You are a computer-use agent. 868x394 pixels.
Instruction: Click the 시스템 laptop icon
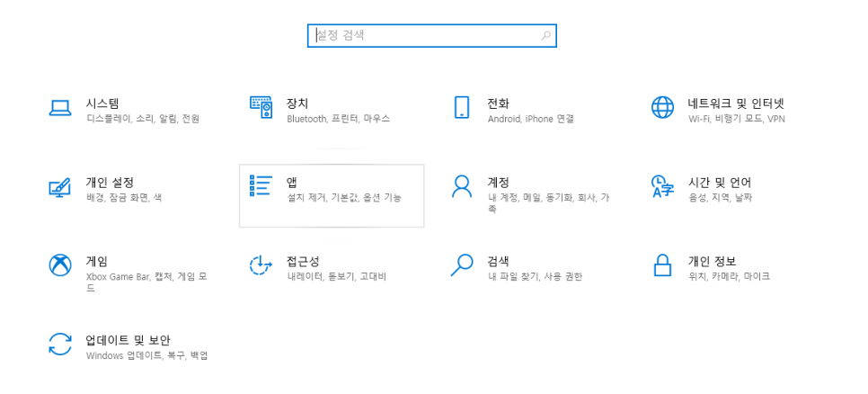click(60, 108)
